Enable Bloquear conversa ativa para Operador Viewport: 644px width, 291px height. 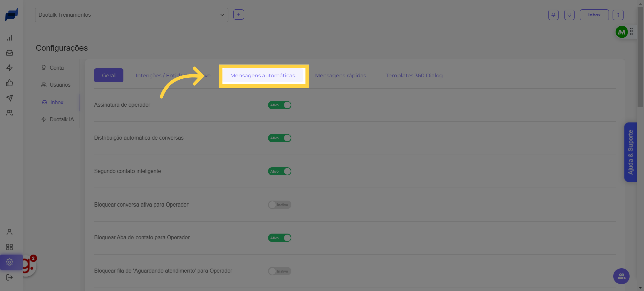(279, 205)
